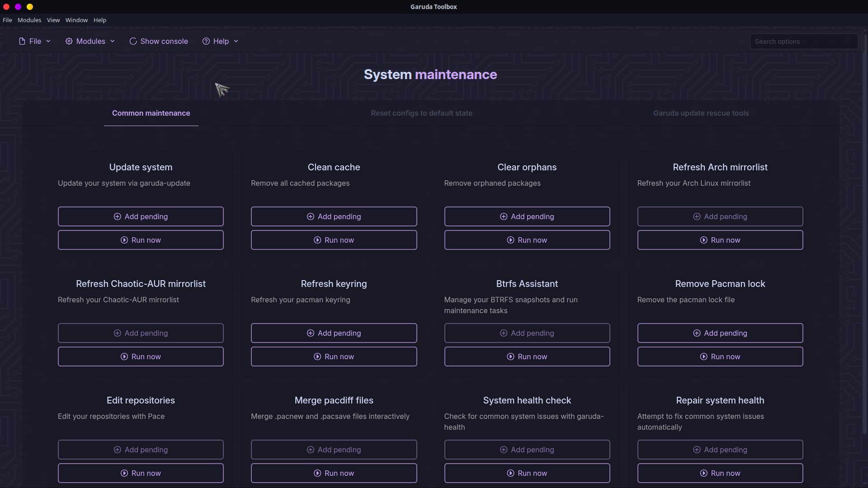Click play icon in Edit repositories Run now
The width and height of the screenshot is (868, 488).
point(124,473)
